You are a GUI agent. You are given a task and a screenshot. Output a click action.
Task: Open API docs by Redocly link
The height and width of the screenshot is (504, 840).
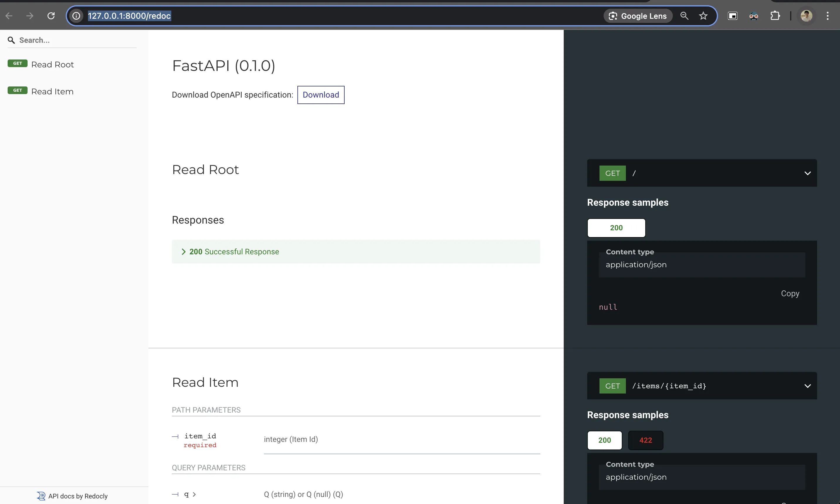[78, 496]
